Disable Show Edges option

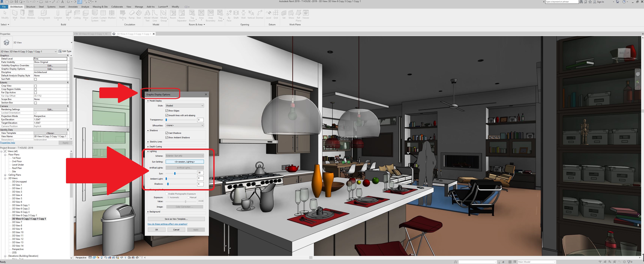point(167,111)
